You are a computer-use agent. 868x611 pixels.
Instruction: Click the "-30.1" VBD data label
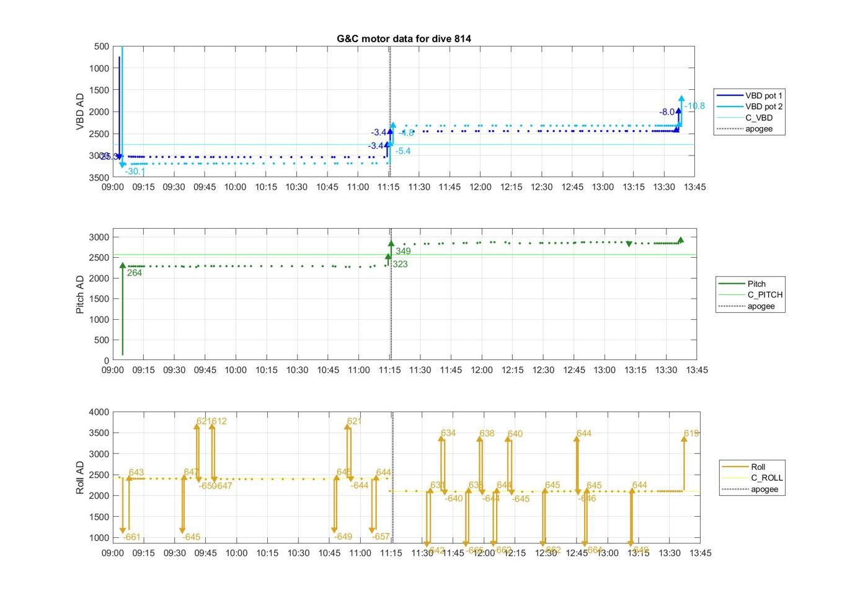tap(135, 172)
